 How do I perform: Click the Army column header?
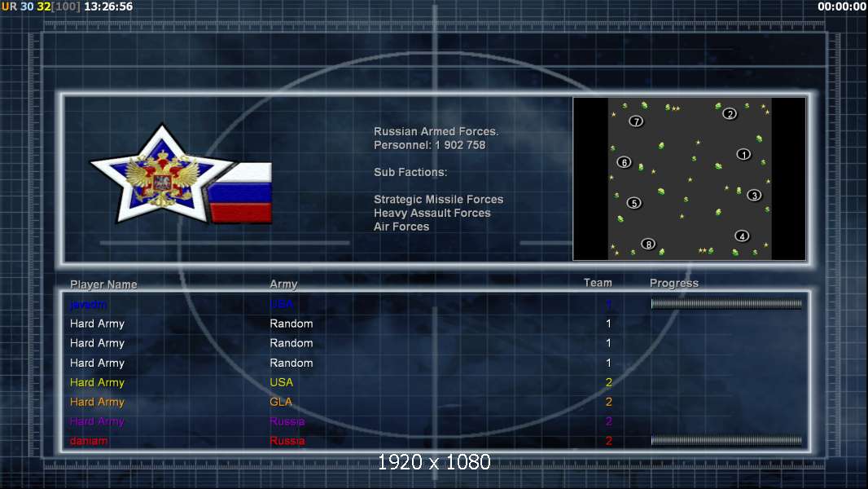pos(283,284)
